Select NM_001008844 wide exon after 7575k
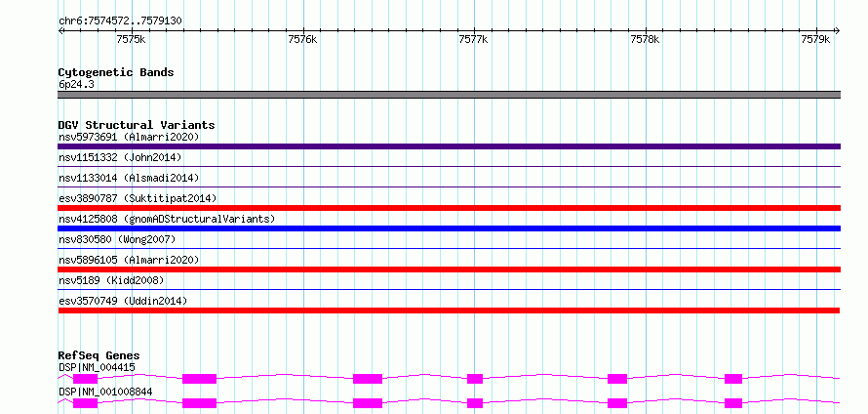Image resolution: width=868 pixels, height=414 pixels. pyautogui.click(x=199, y=403)
